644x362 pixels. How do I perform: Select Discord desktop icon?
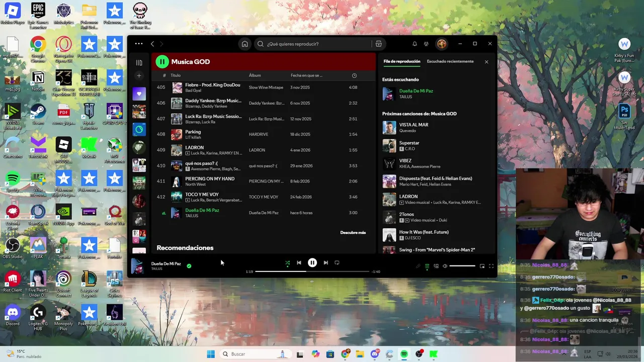point(13,316)
